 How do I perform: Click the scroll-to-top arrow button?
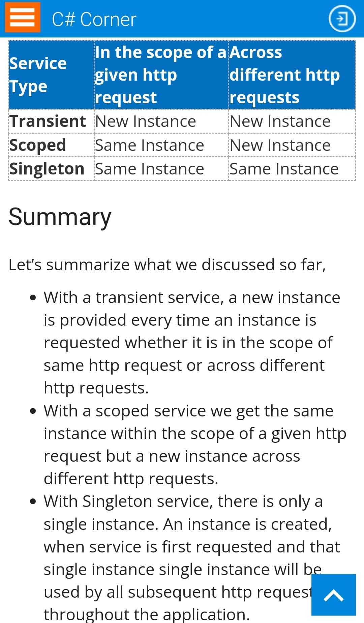coord(333,595)
